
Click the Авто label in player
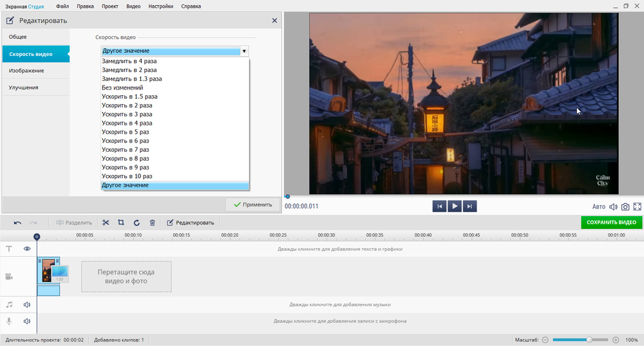(x=598, y=206)
